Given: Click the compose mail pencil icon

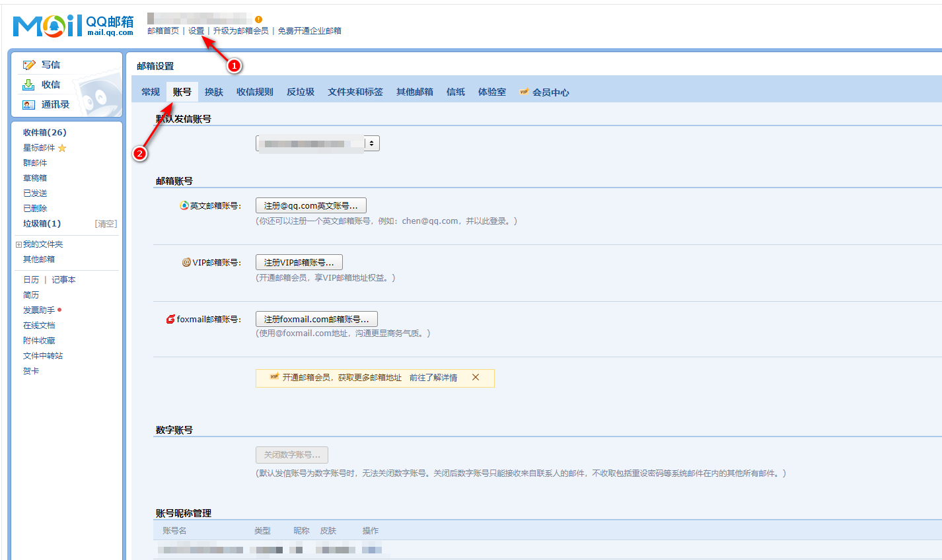Looking at the screenshot, I should click(29, 65).
